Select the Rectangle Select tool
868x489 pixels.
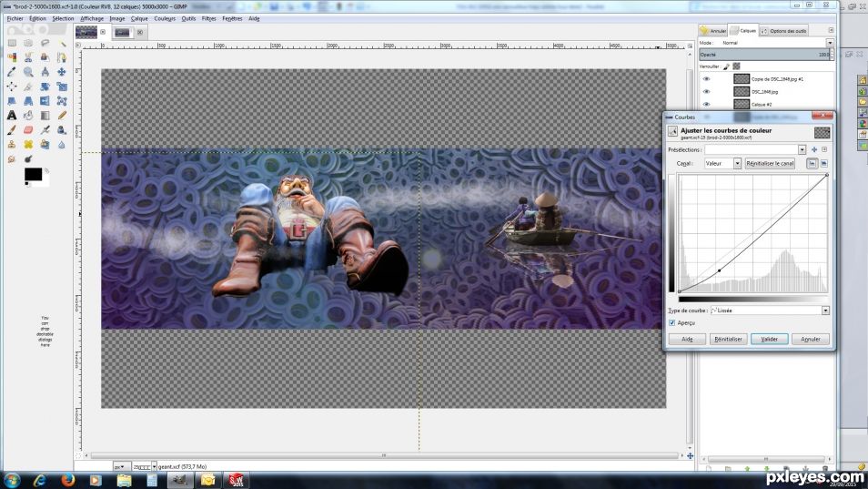coord(12,43)
